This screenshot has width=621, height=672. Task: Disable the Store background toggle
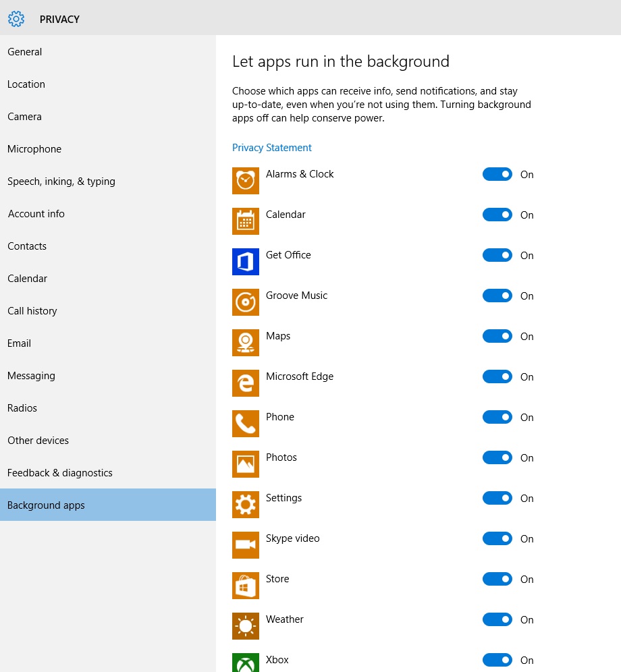point(497,579)
